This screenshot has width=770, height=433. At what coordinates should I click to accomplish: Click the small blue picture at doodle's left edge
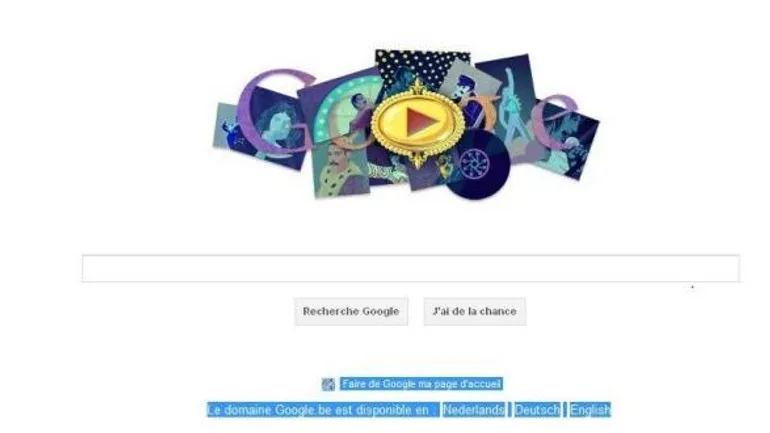(227, 129)
